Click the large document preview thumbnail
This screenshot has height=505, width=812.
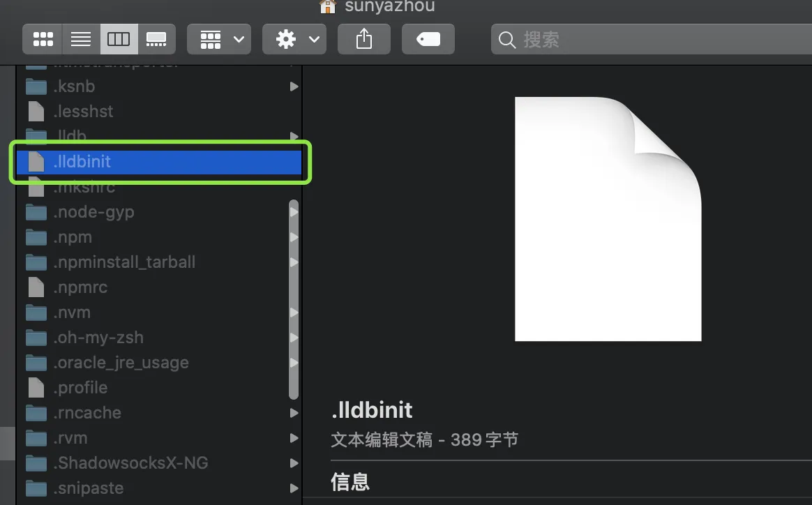(608, 219)
